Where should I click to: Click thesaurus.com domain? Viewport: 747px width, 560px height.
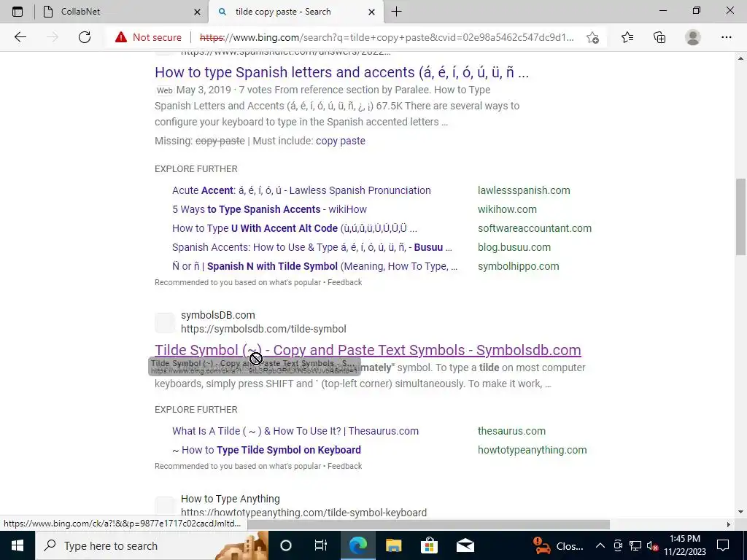click(511, 431)
